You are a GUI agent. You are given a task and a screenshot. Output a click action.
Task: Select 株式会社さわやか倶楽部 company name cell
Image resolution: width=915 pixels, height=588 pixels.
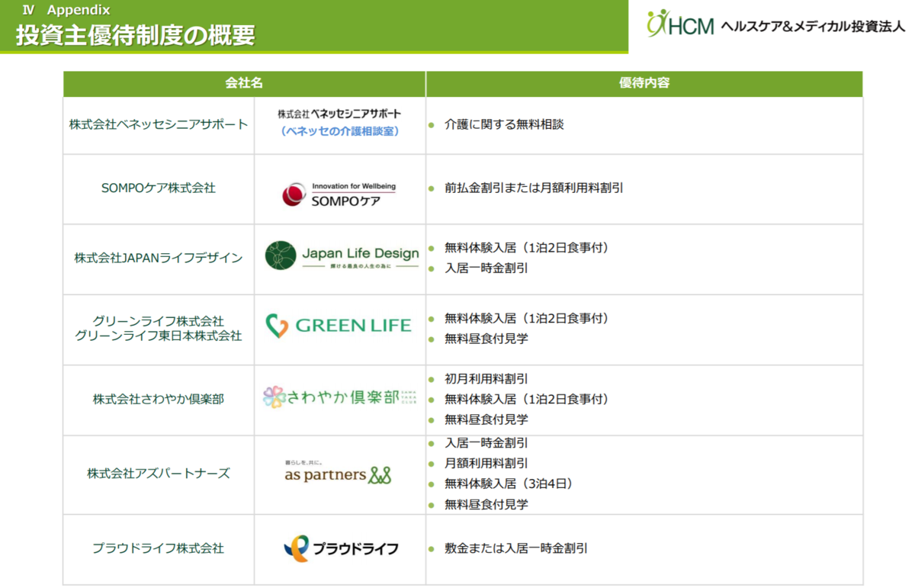(159, 399)
